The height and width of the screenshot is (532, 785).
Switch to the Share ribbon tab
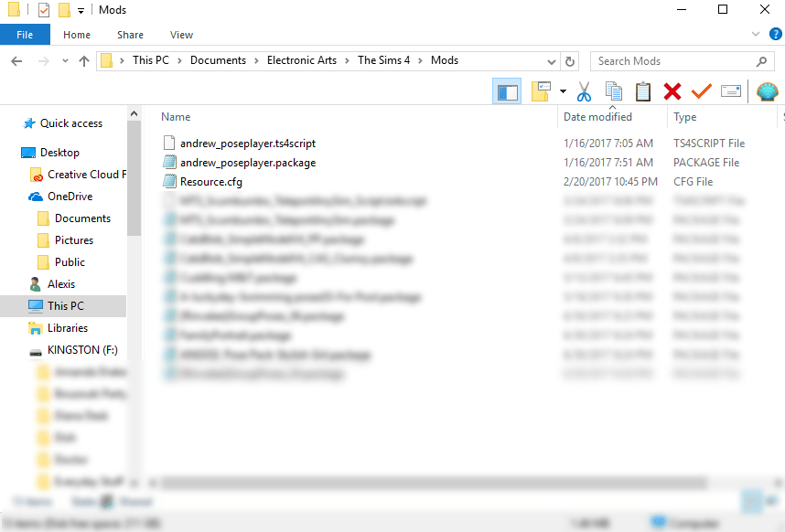130,35
